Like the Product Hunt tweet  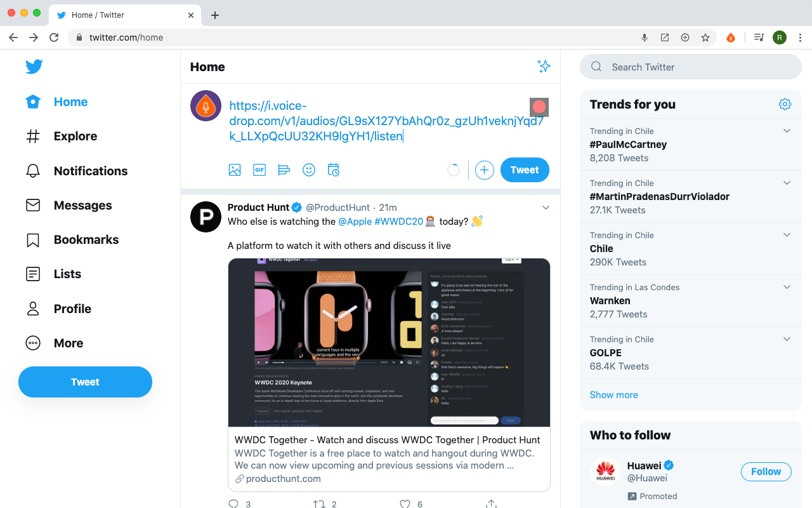tap(405, 504)
